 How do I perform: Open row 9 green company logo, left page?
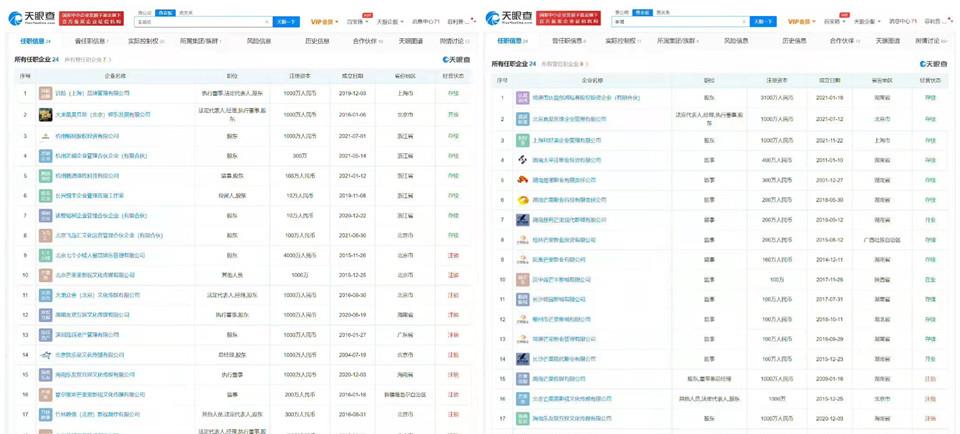pos(45,255)
